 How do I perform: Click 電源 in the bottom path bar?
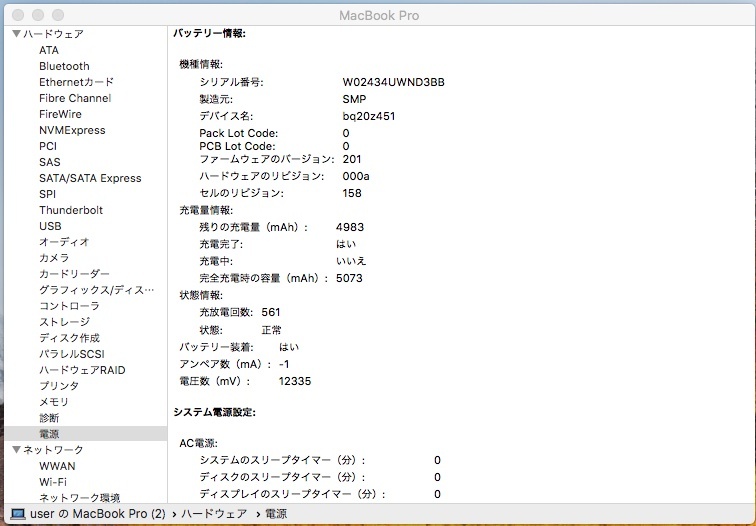pos(276,514)
